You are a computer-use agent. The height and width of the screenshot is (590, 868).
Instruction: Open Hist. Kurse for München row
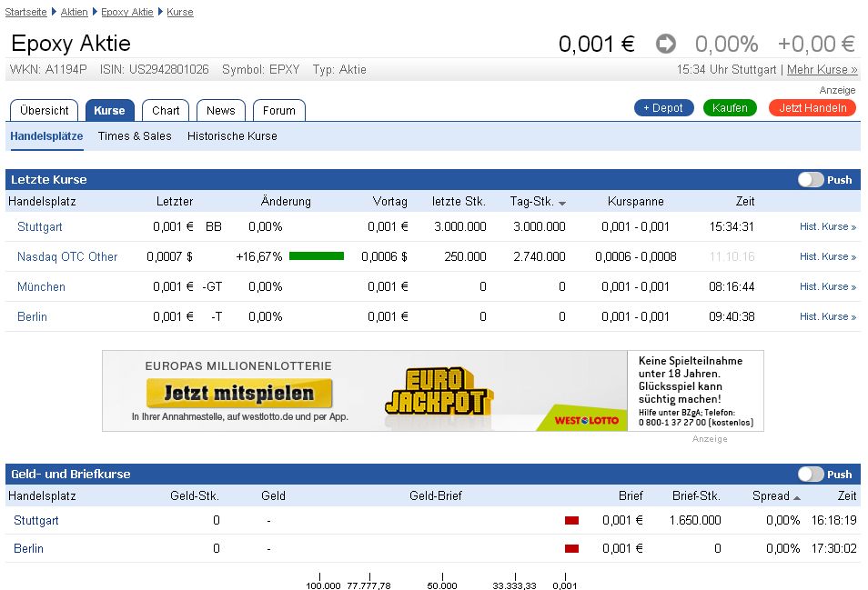(828, 286)
